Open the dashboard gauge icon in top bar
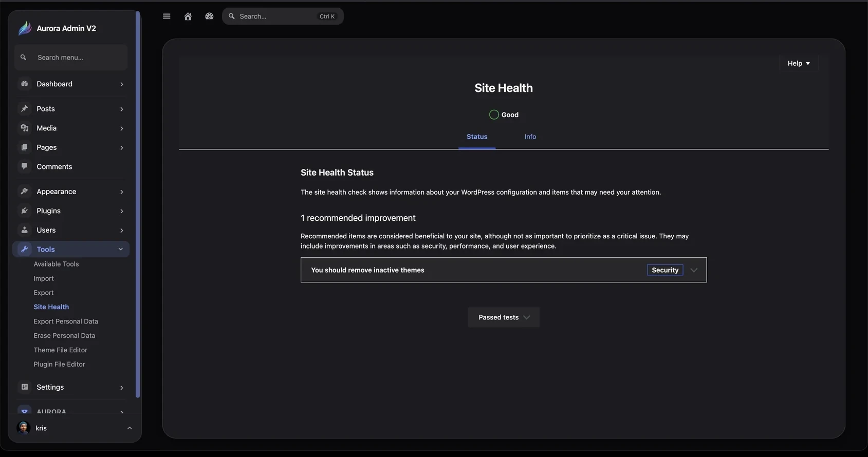The width and height of the screenshot is (868, 457). (x=209, y=16)
